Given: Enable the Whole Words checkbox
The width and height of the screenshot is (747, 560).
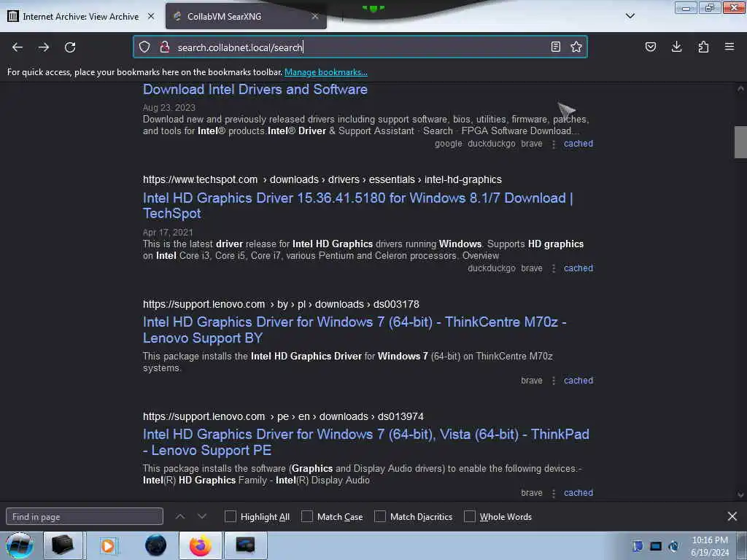Looking at the screenshot, I should point(469,516).
